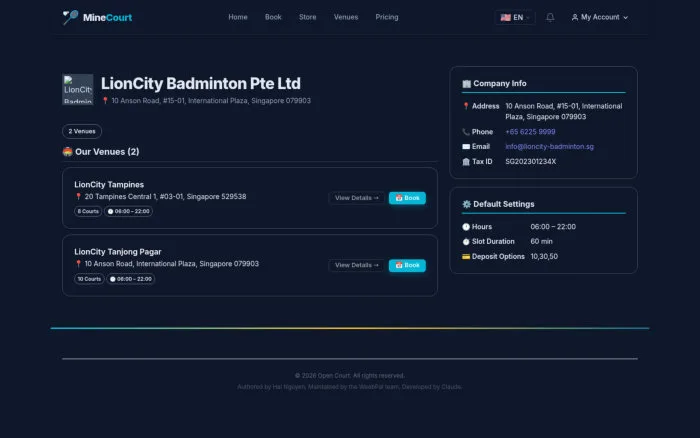
Task: Click the Tax ID bank icon
Action: (466, 162)
